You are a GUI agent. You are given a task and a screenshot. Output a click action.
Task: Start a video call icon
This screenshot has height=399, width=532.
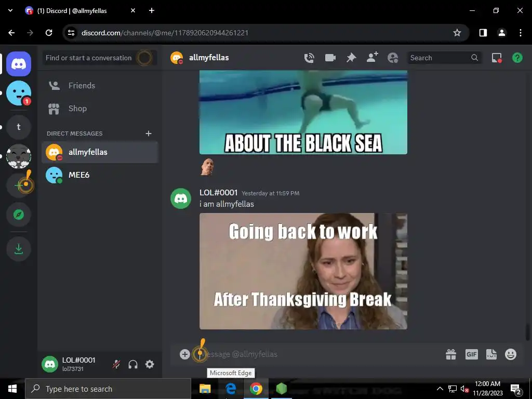tap(330, 58)
